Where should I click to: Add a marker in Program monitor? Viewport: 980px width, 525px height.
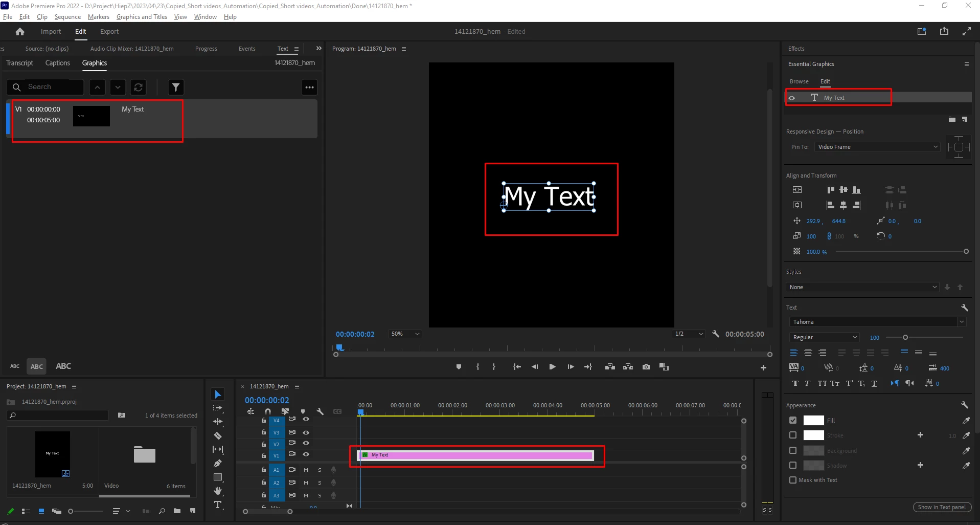pyautogui.click(x=459, y=367)
